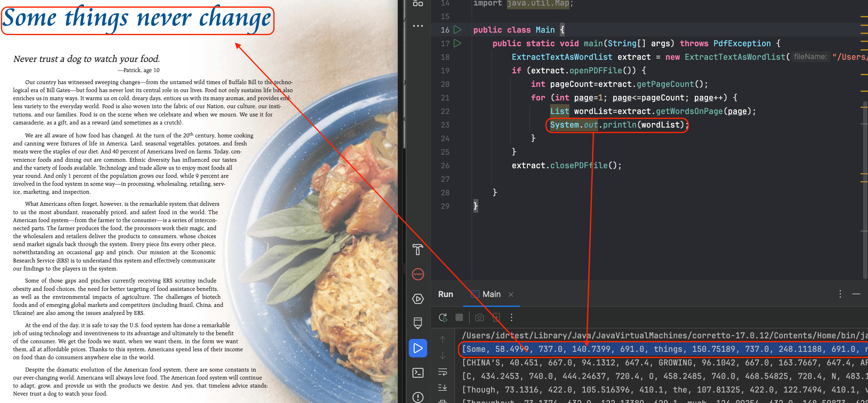Viewport: 868px width, 403px height.
Task: Toggle soft-wrap in the console output
Action: point(443,372)
